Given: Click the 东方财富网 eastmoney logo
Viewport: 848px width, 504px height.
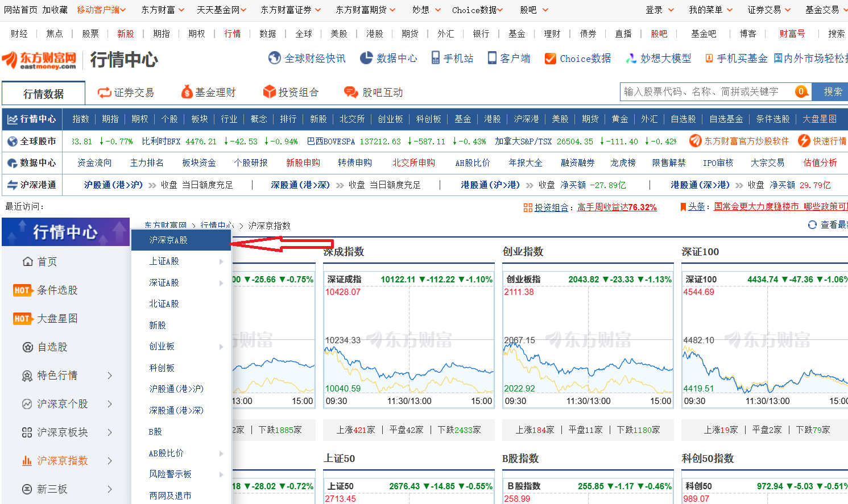Looking at the screenshot, I should pos(39,60).
